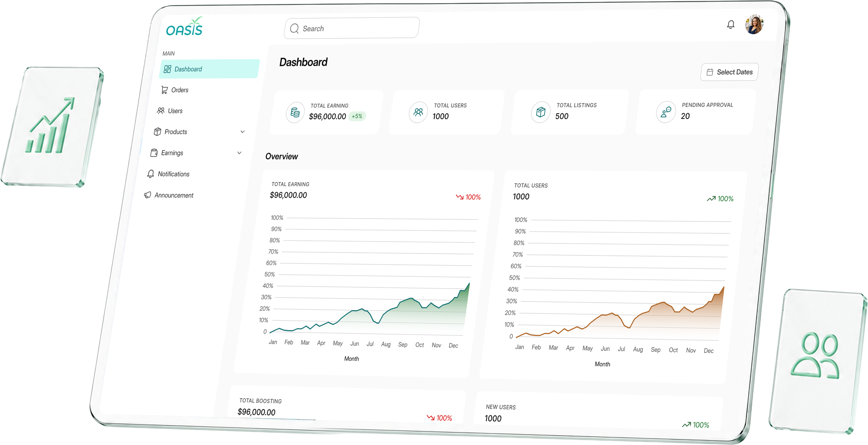Click the 1000 value in Total Users card
Image resolution: width=868 pixels, height=445 pixels.
[x=440, y=116]
